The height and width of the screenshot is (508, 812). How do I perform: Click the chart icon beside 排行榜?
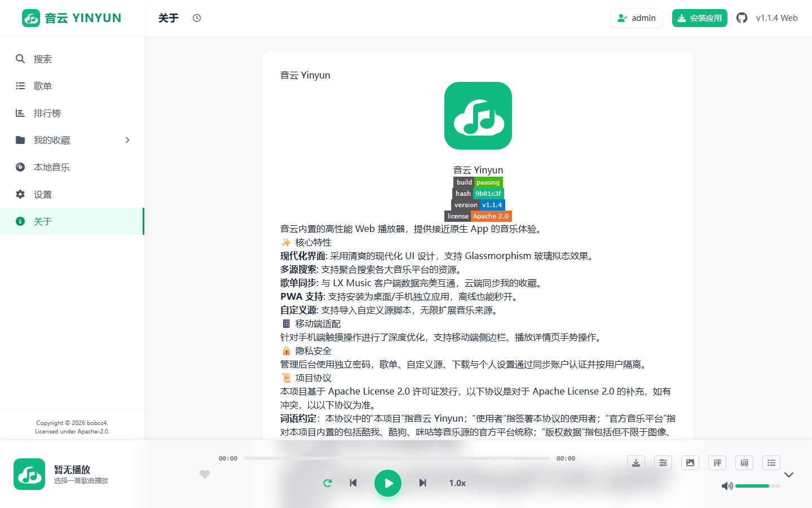click(x=20, y=113)
